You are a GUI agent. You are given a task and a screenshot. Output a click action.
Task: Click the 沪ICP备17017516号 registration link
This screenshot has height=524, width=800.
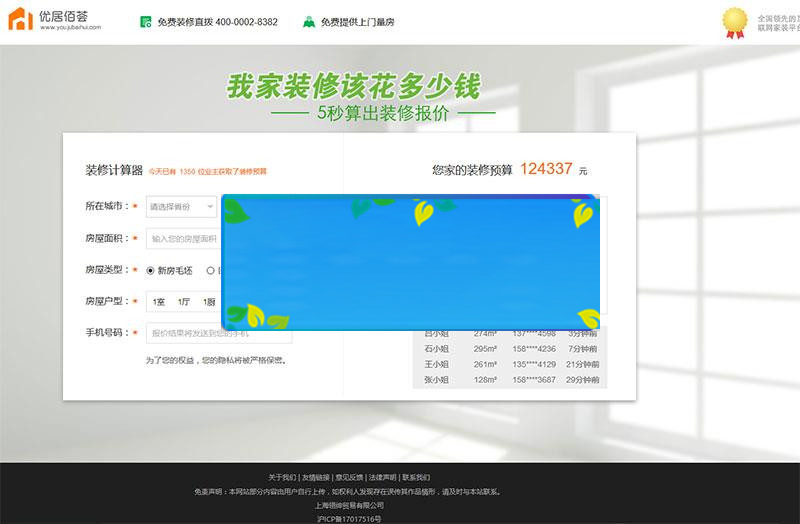click(349, 519)
